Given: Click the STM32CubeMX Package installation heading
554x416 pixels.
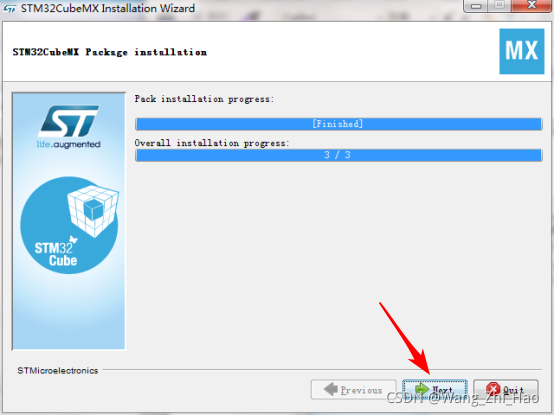Looking at the screenshot, I should 110,52.
